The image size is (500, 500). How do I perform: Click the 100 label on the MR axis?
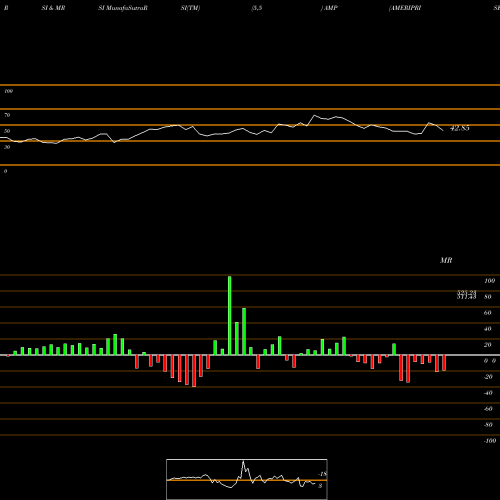pyautogui.click(x=489, y=281)
